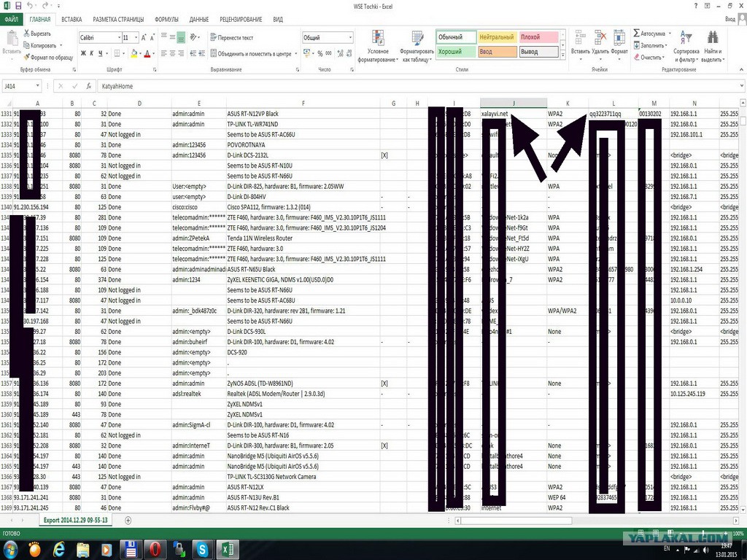Viewport: 747px width, 560px height.
Task: Select sheet tab Export 2014.12.29 09-55-13
Action: (75, 520)
